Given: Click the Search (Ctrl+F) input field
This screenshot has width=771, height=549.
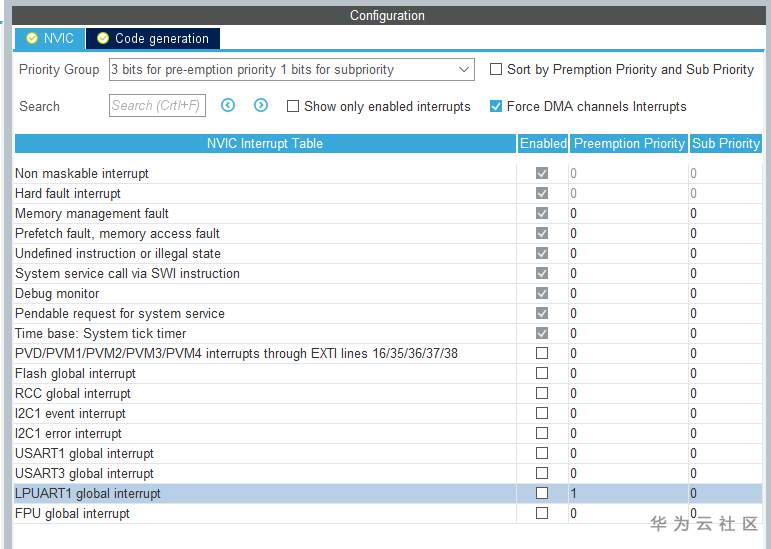Looking at the screenshot, I should pyautogui.click(x=157, y=106).
